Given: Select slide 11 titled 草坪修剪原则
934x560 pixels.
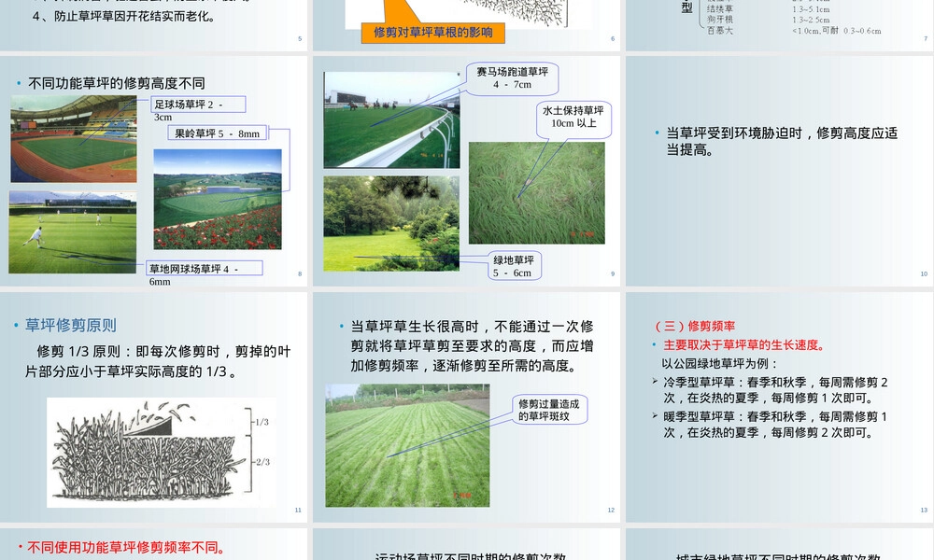Looking at the screenshot, I should (154, 407).
